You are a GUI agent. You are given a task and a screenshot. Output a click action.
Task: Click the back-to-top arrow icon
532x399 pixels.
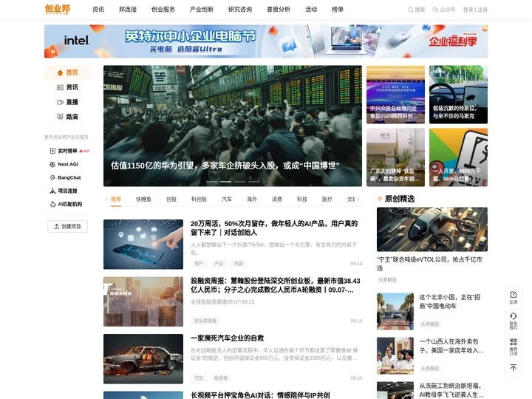point(514,368)
